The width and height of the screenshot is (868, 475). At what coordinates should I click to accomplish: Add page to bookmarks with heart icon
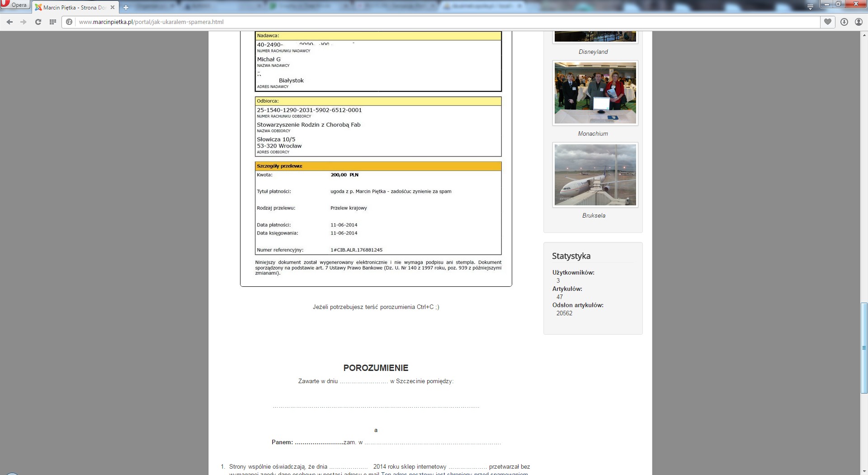pyautogui.click(x=828, y=22)
